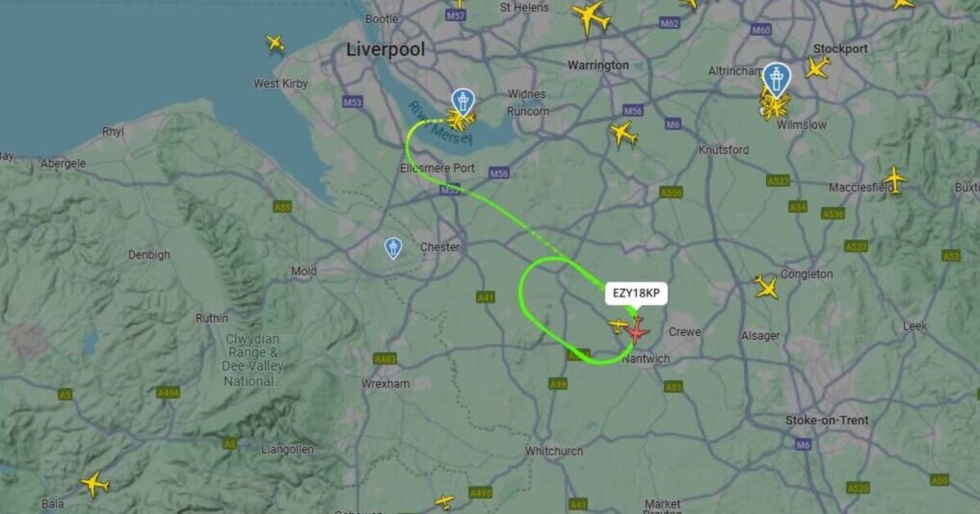Click the Wrexham town label
This screenshot has height=514, width=980.
385,383
